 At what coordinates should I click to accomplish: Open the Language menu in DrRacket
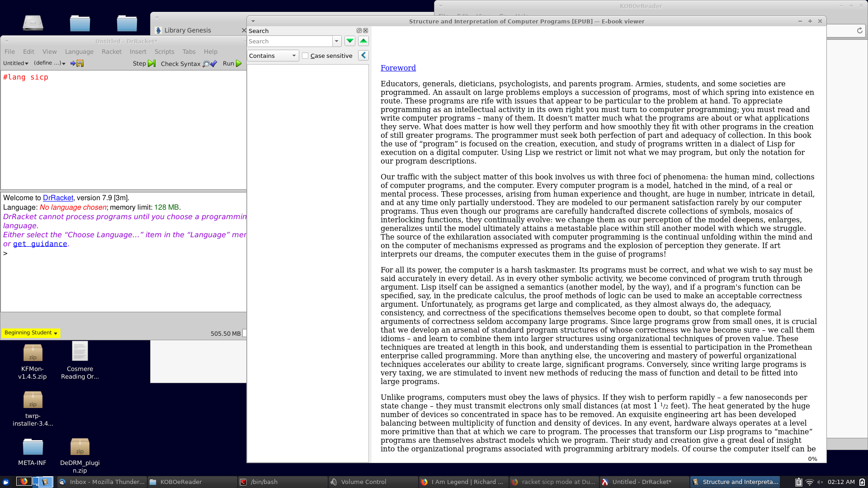pyautogui.click(x=79, y=52)
